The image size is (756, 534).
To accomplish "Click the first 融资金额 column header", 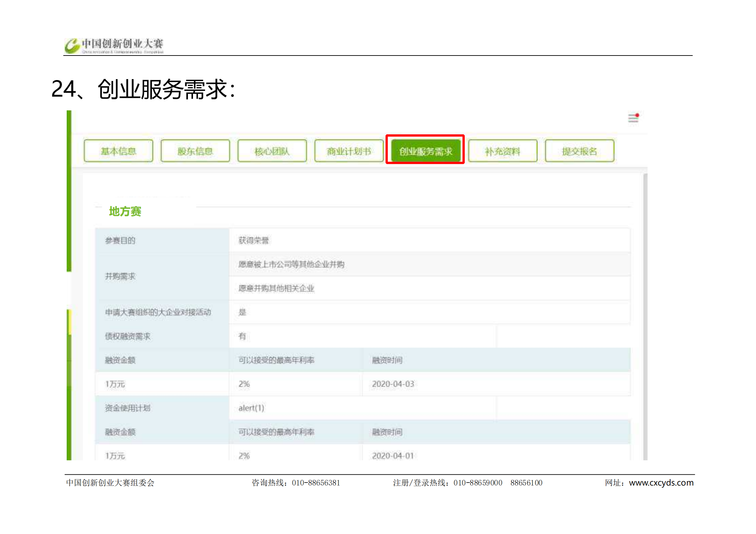I will 120,360.
